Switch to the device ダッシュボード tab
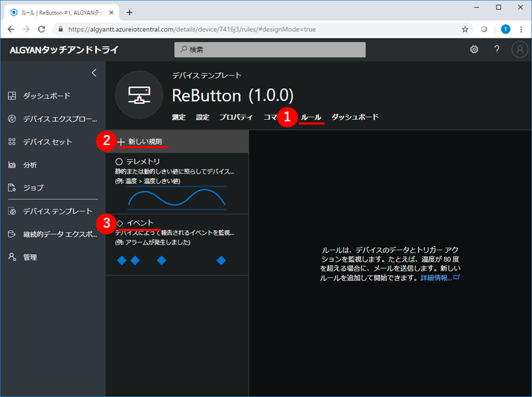Screen dimensions: 532x397 click(355, 117)
